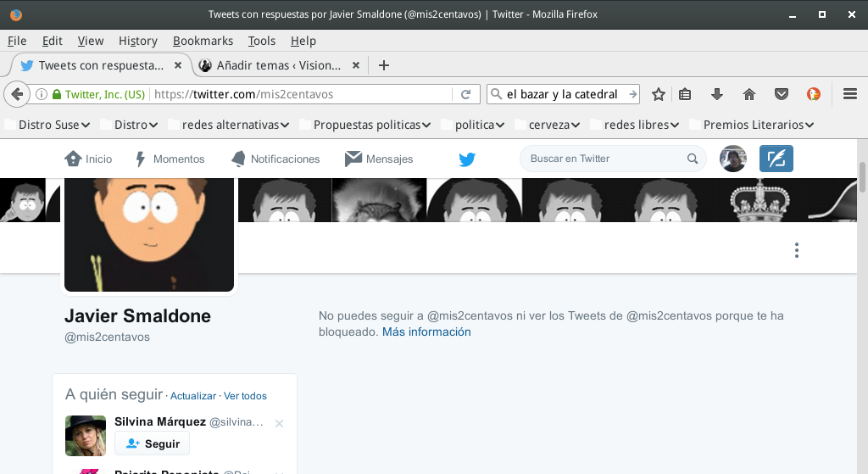Image resolution: width=868 pixels, height=474 pixels.
Task: Open the DuckDuckGo extension icon
Action: pos(813,94)
